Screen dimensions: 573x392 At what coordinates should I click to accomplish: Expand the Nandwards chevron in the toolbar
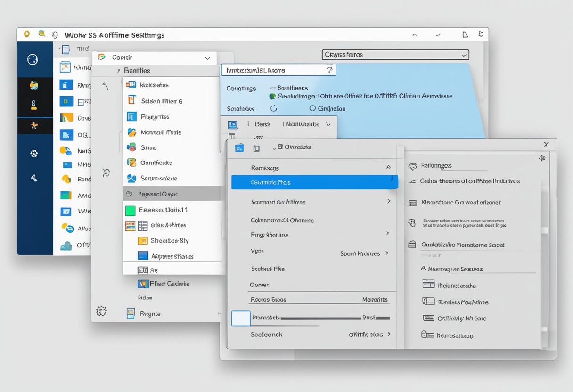coord(327,123)
